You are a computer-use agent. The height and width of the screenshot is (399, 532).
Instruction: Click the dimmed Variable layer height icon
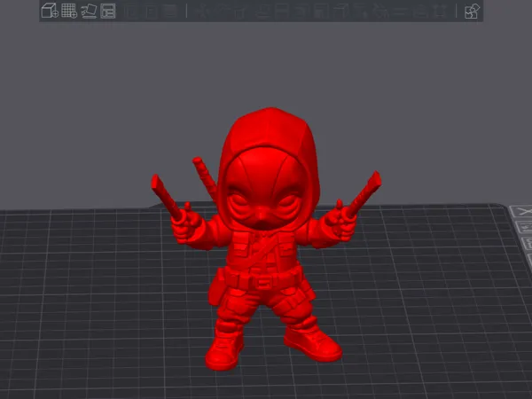point(169,12)
